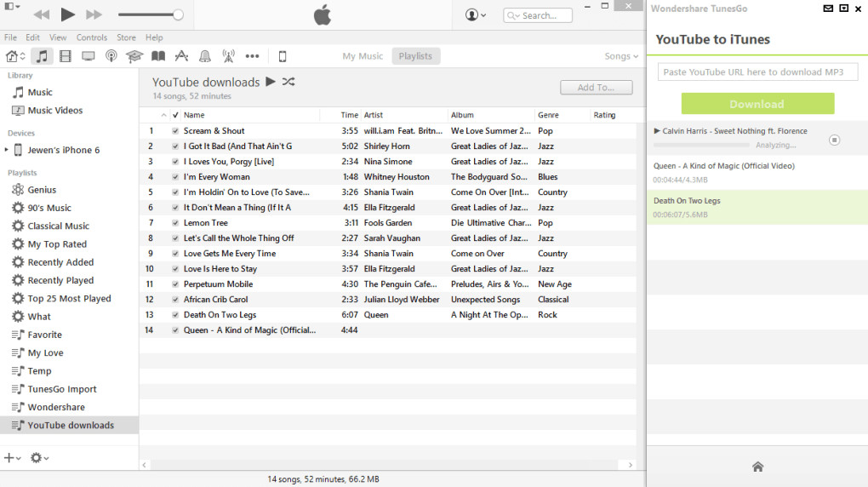This screenshot has width=868, height=487.
Task: Open the Podcasts icon
Action: tap(111, 56)
